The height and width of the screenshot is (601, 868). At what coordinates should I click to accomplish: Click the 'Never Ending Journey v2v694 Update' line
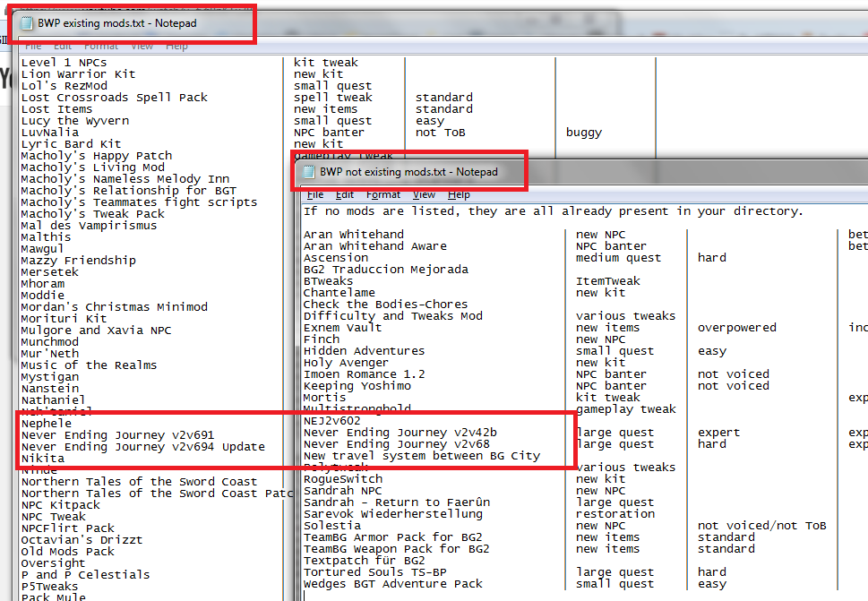click(x=142, y=447)
